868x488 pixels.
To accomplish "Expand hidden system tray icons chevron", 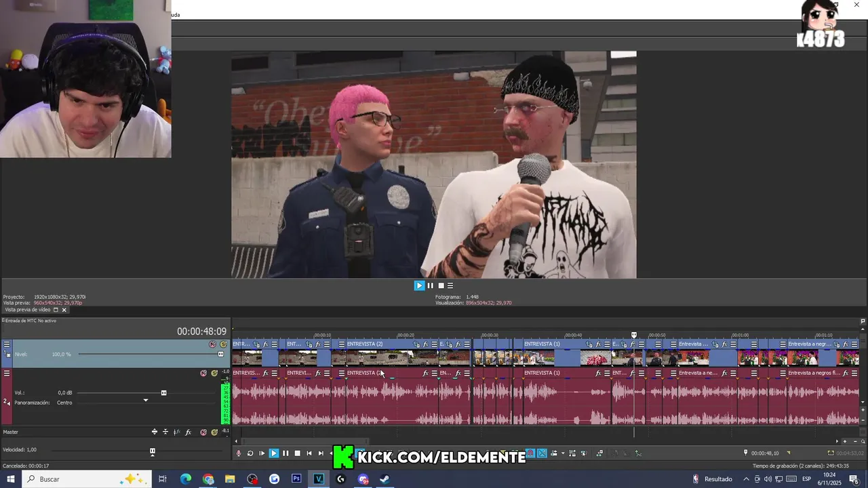I will [x=747, y=479].
